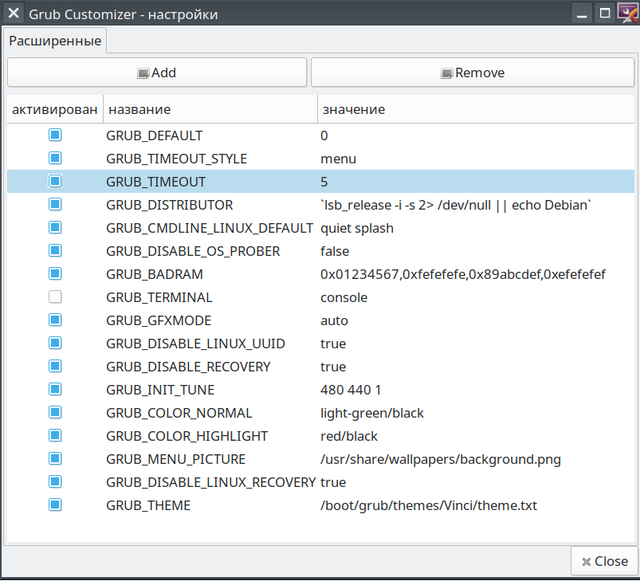
Task: Select the GRUB_DEFAULT name cell
Action: pyautogui.click(x=154, y=136)
